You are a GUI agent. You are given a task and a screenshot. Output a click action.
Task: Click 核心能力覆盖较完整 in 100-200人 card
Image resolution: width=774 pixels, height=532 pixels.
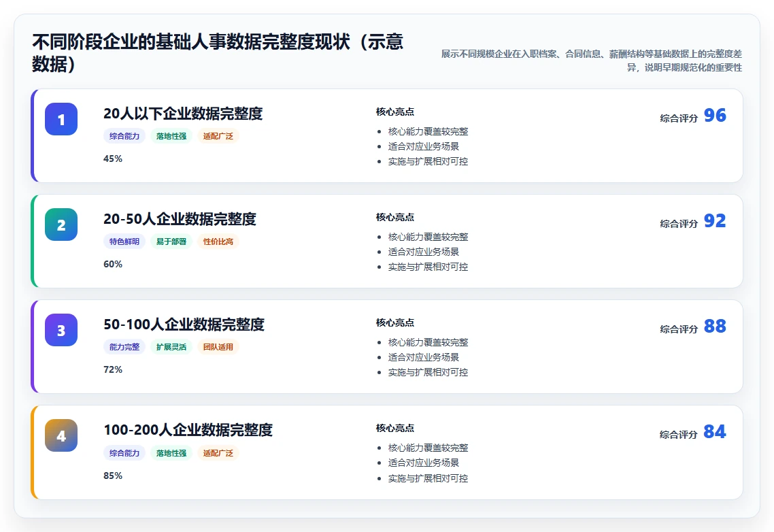click(x=428, y=448)
